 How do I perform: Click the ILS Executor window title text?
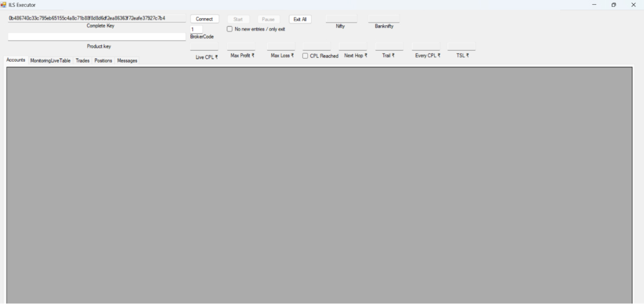tap(22, 5)
